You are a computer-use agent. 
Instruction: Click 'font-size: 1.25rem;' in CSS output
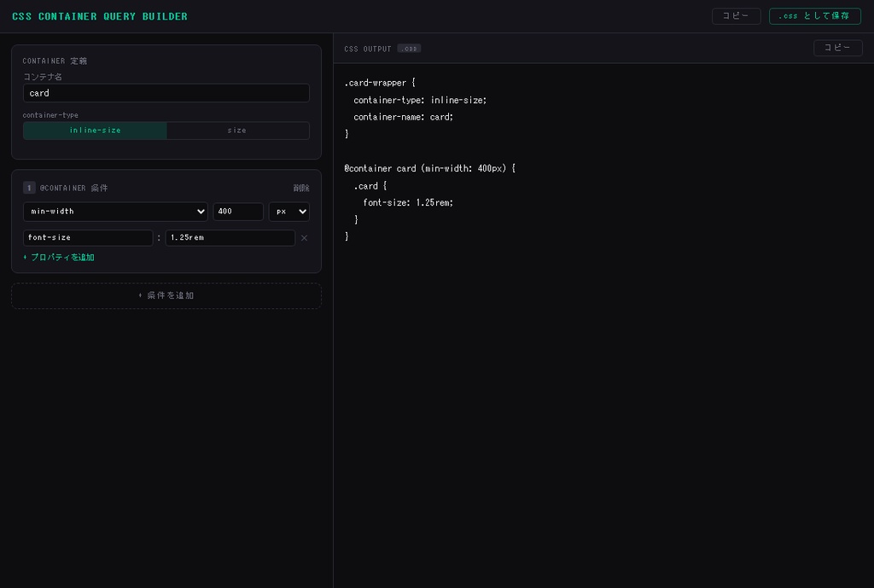[x=408, y=203]
